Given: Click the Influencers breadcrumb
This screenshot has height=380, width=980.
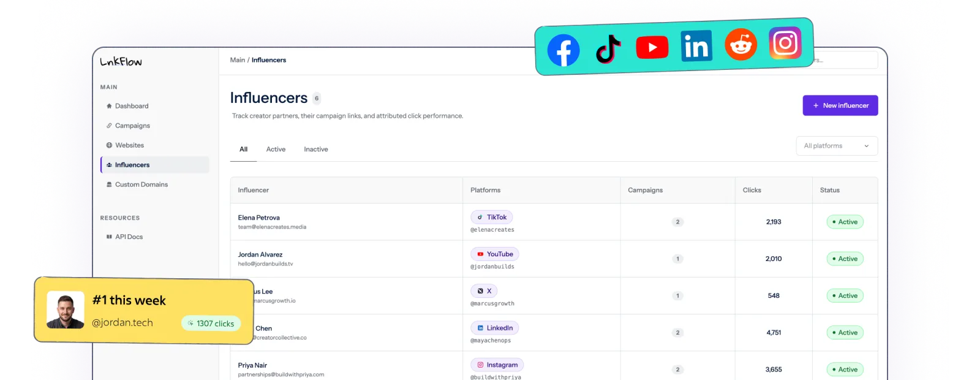Looking at the screenshot, I should (269, 60).
